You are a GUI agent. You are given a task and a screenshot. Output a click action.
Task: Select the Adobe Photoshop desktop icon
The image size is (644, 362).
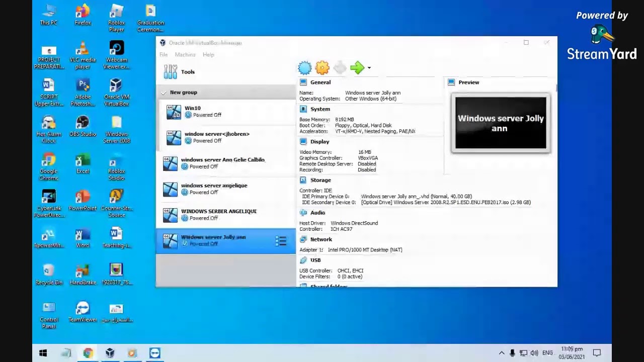pyautogui.click(x=83, y=93)
